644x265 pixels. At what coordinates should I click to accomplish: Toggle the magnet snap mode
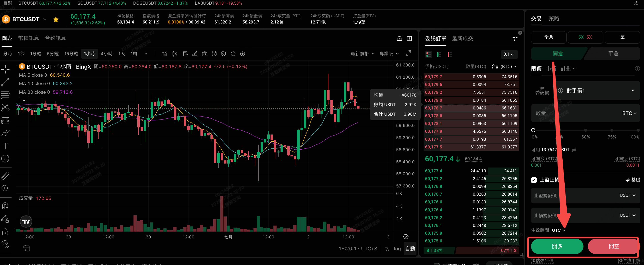[5, 206]
